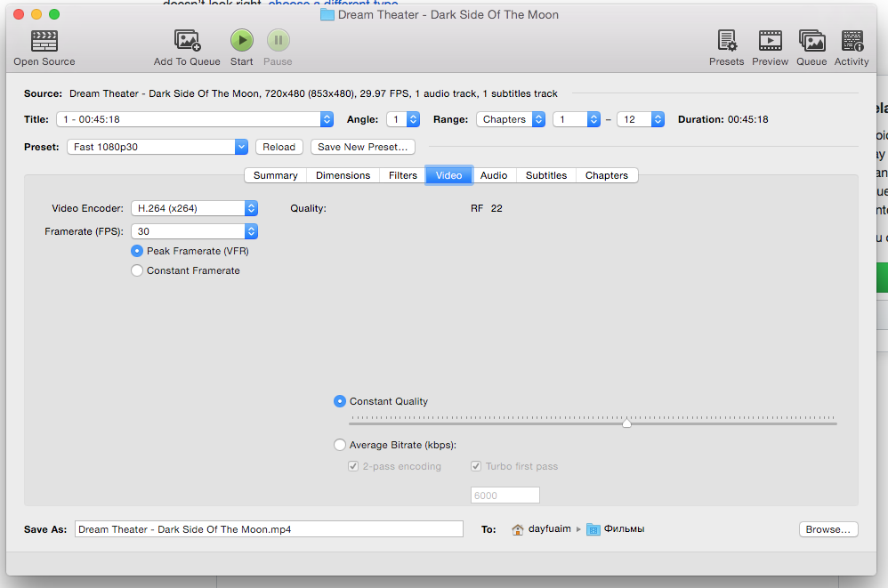
Task: Browse for a save destination
Action: coord(827,528)
